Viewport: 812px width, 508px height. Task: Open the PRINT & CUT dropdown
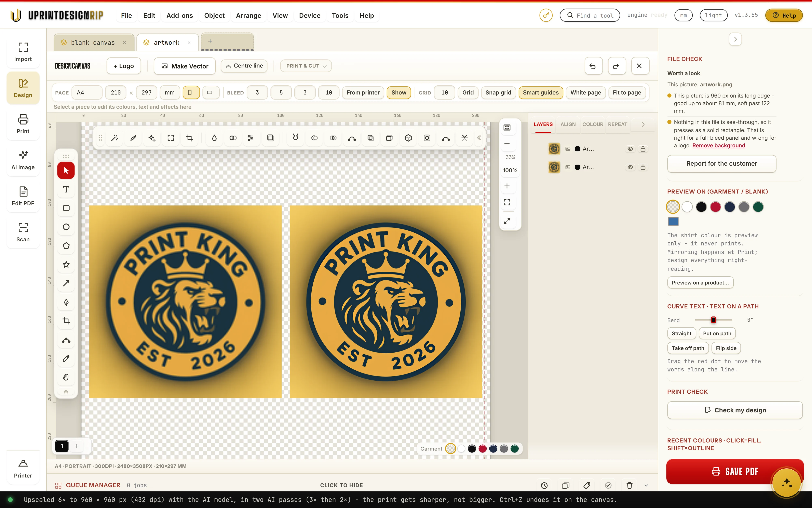[x=306, y=66]
